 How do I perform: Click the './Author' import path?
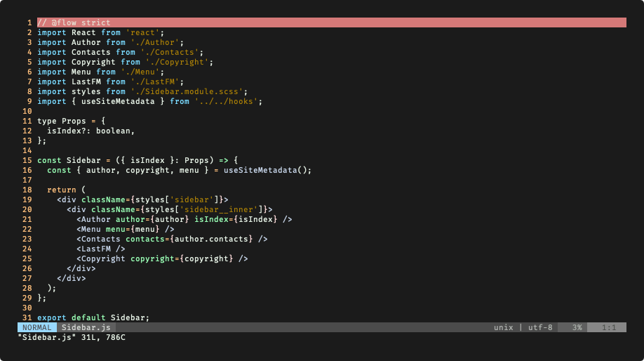pyautogui.click(x=155, y=42)
